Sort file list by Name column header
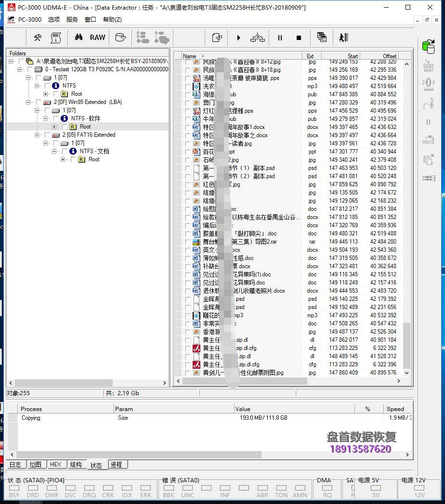Image resolution: width=445 pixels, height=504 pixels. point(190,56)
